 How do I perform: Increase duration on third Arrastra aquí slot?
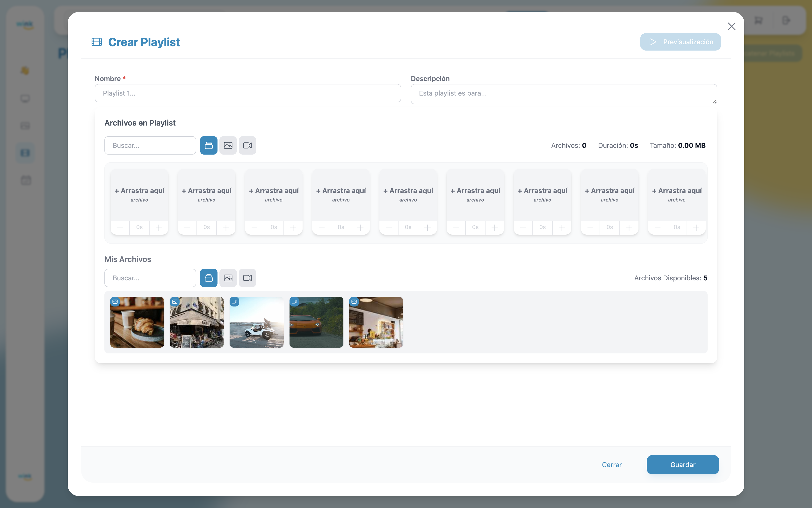click(x=293, y=228)
